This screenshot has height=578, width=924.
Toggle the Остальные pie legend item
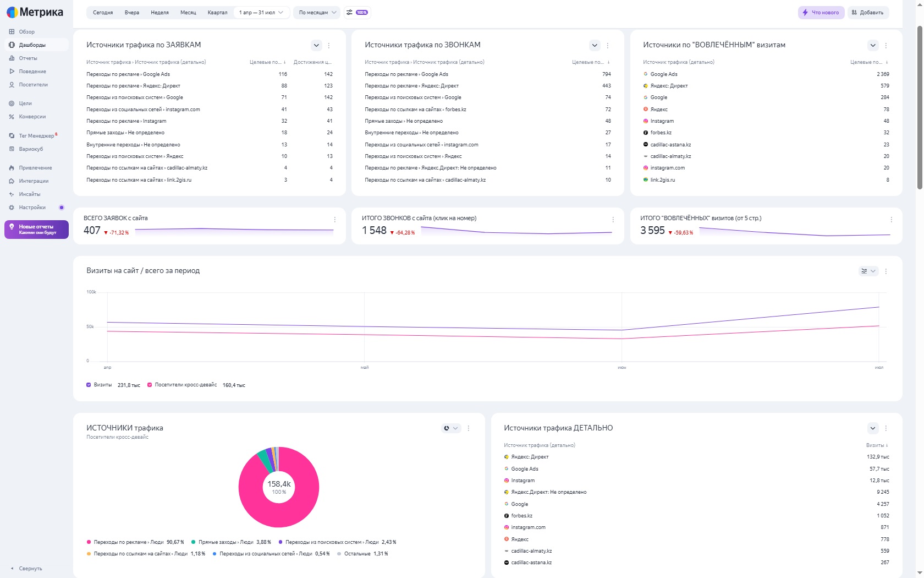[x=362, y=554]
